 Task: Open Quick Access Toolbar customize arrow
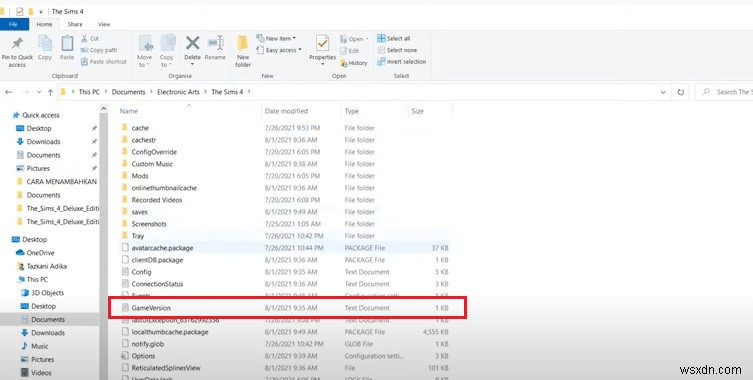pos(41,11)
